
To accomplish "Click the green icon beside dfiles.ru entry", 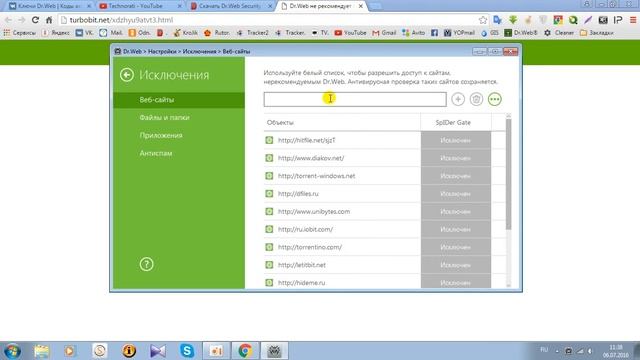I will tap(269, 193).
